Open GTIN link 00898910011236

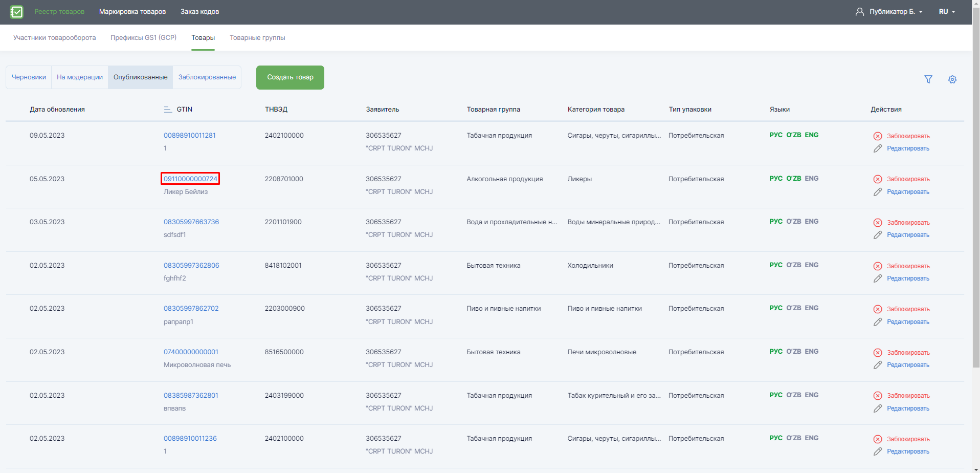coord(190,439)
